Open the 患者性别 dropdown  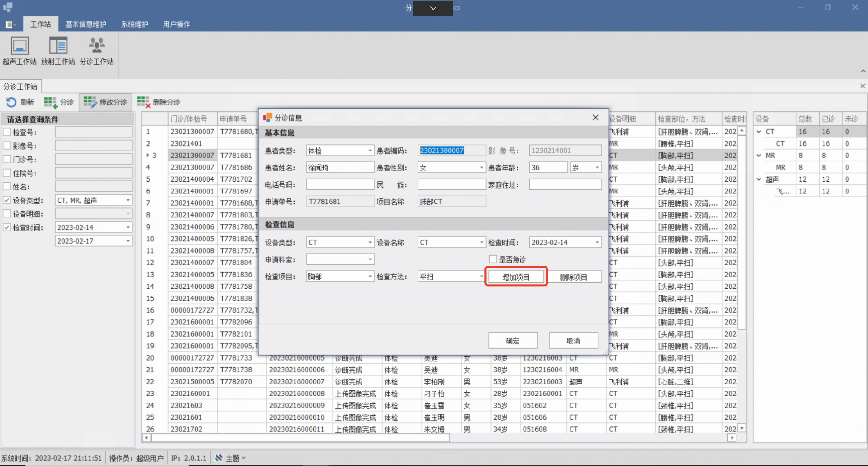point(482,168)
